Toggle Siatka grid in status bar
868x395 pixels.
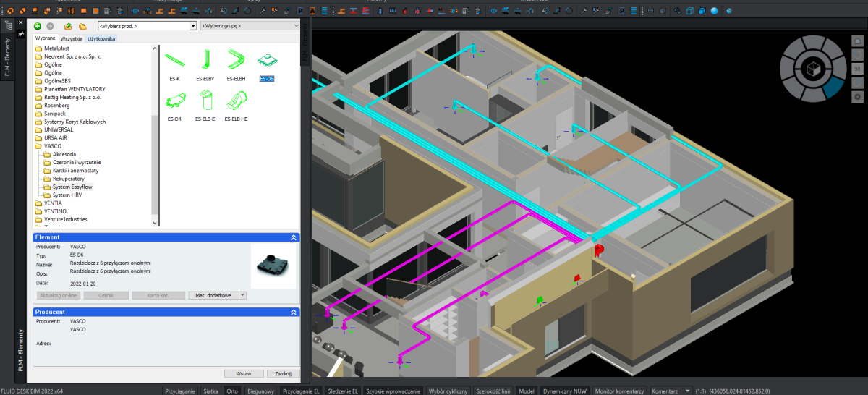[x=210, y=391]
